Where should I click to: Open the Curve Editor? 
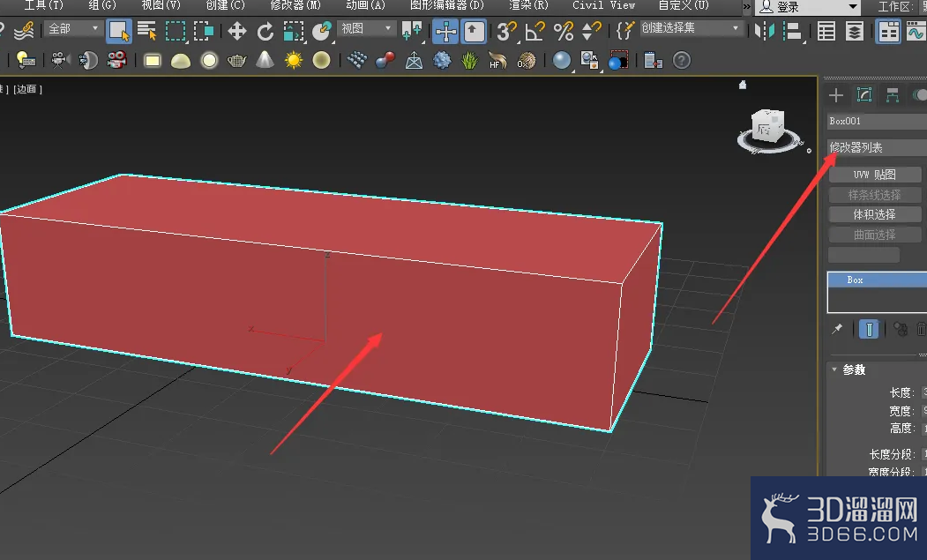(916, 31)
